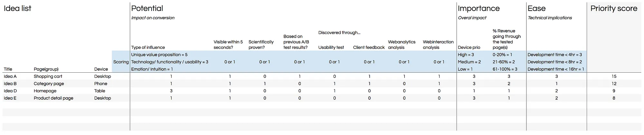Select the "Client feedback" column header
The width and height of the screenshot is (644, 135).
coord(369,48)
